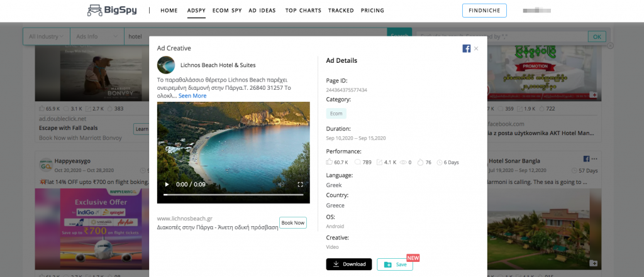
Task: Open Hotel Sonar Bangla resort image
Action: tap(545, 229)
